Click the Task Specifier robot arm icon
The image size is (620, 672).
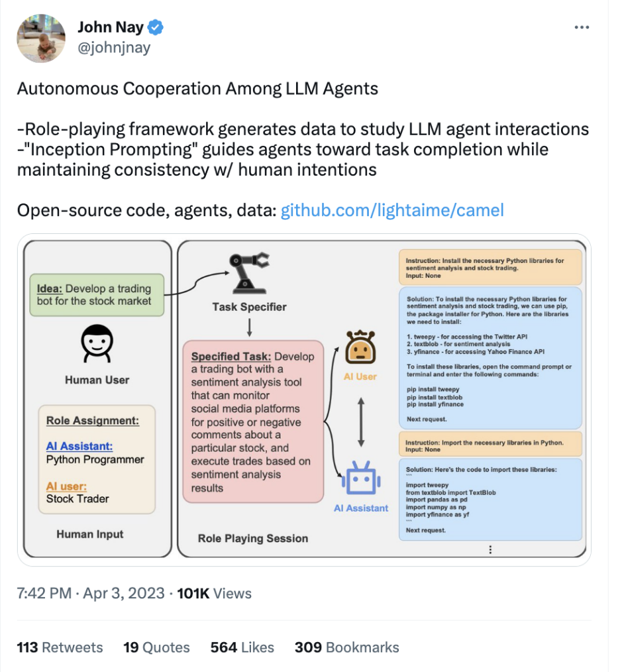pyautogui.click(x=249, y=272)
